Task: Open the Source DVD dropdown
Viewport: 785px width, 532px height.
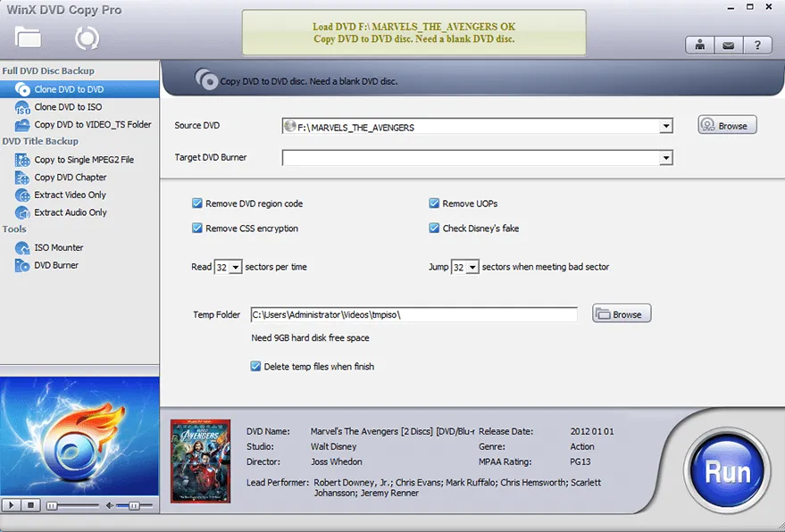Action: coord(666,126)
